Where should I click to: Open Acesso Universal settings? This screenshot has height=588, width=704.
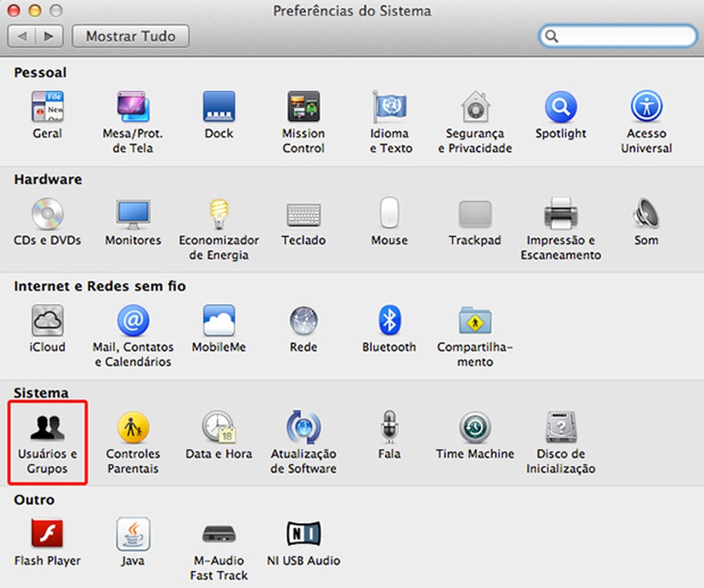click(x=646, y=108)
